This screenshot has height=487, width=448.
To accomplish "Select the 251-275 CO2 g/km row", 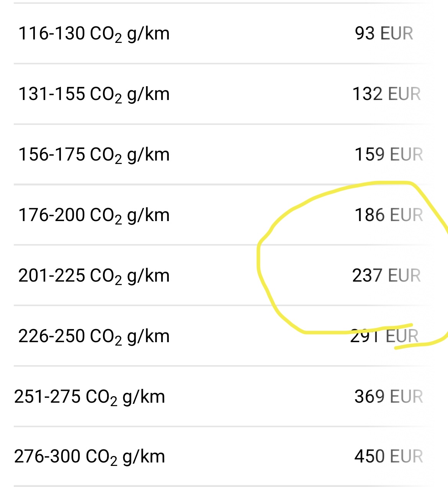I will click(224, 397).
